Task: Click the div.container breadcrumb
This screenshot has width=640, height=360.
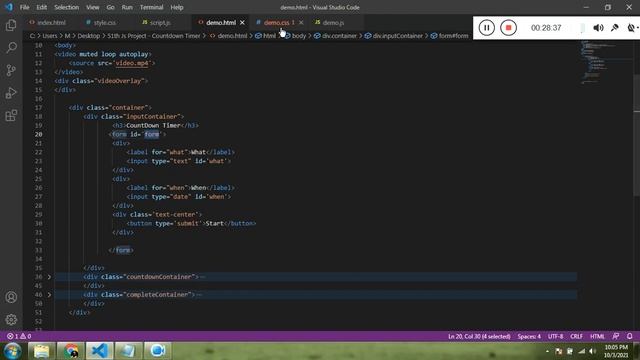Action: [x=339, y=36]
